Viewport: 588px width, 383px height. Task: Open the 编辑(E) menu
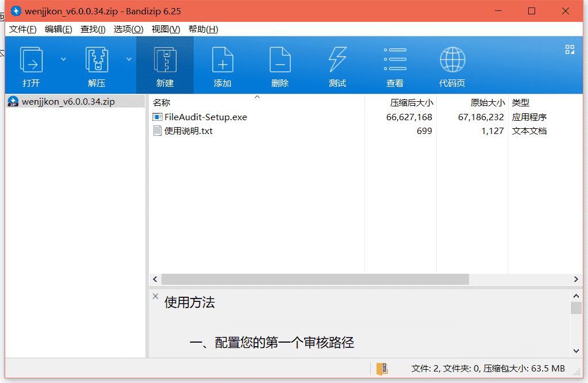pyautogui.click(x=58, y=29)
